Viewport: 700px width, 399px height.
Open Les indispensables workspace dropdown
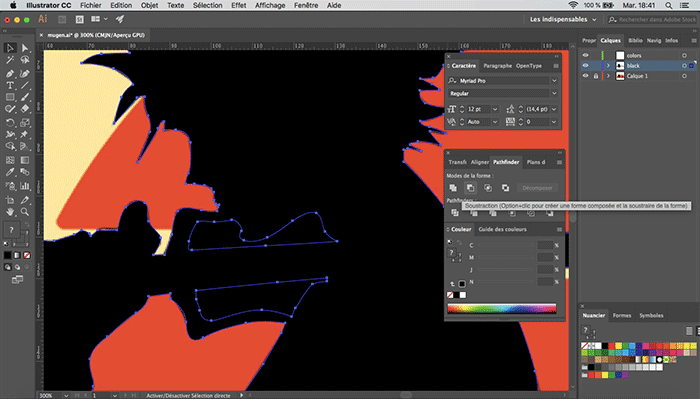pyautogui.click(x=563, y=19)
